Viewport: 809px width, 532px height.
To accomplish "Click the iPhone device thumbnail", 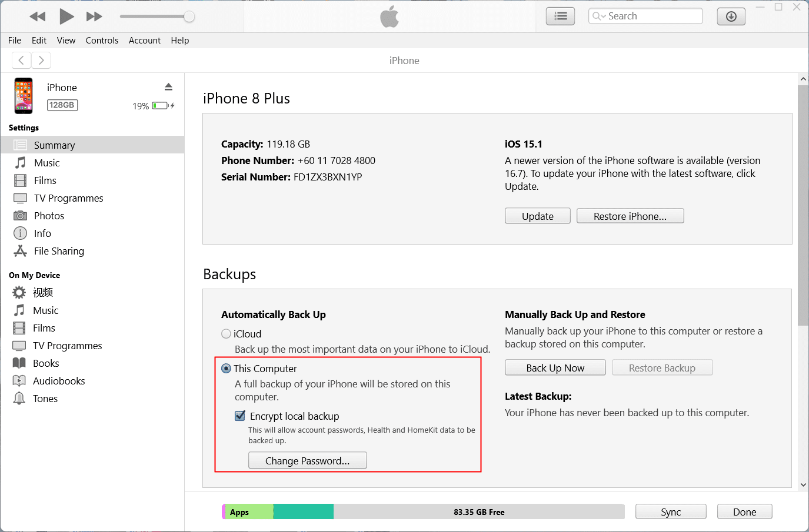I will point(24,96).
